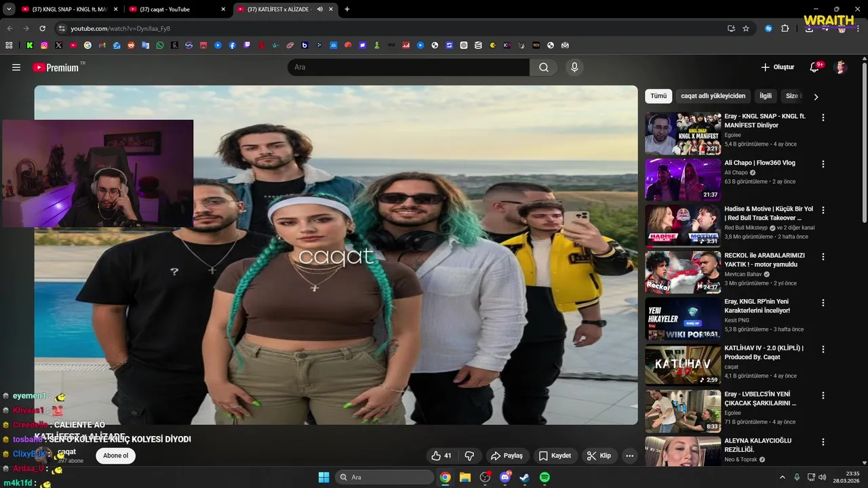Image resolution: width=868 pixels, height=488 pixels.
Task: Start voice search with the microphone icon
Action: (574, 67)
